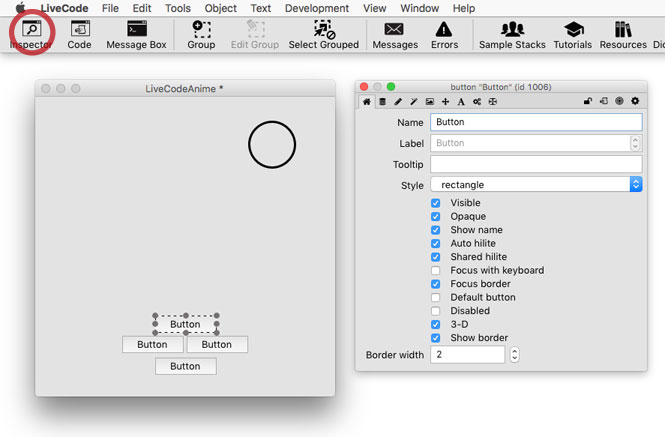
Task: Toggle the Shared hilite checkbox
Action: coord(436,257)
